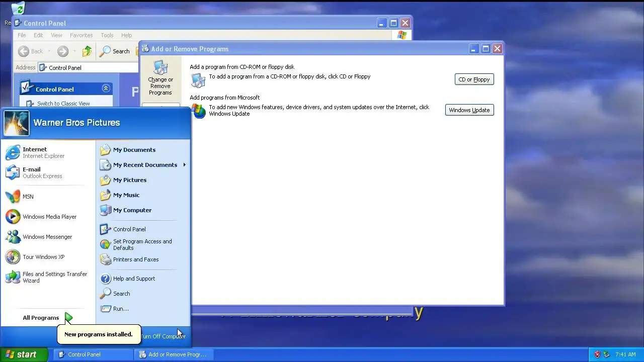This screenshot has width=644, height=362.
Task: Expand My Recent Documents submenu
Action: [143, 165]
